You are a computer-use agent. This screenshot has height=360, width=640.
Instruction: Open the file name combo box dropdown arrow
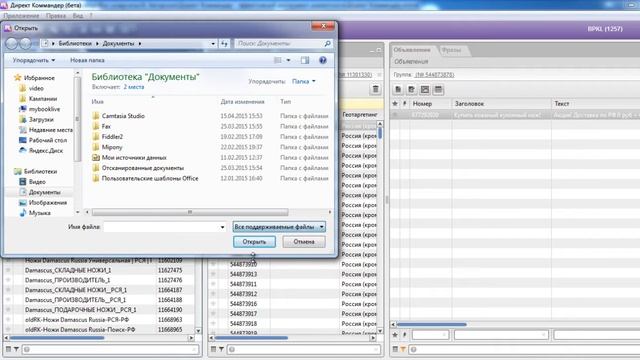(x=222, y=227)
